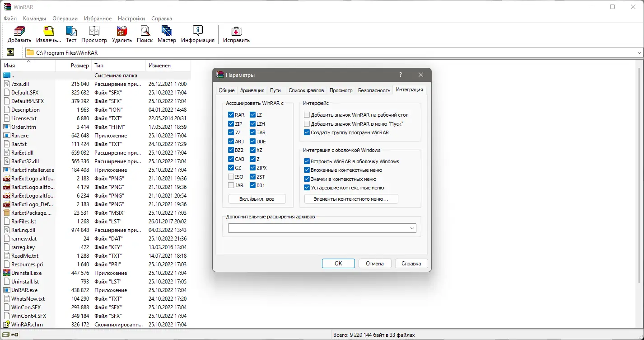This screenshot has width=644, height=340.
Task: Click the RarLng.dll file icon
Action: [7, 230]
